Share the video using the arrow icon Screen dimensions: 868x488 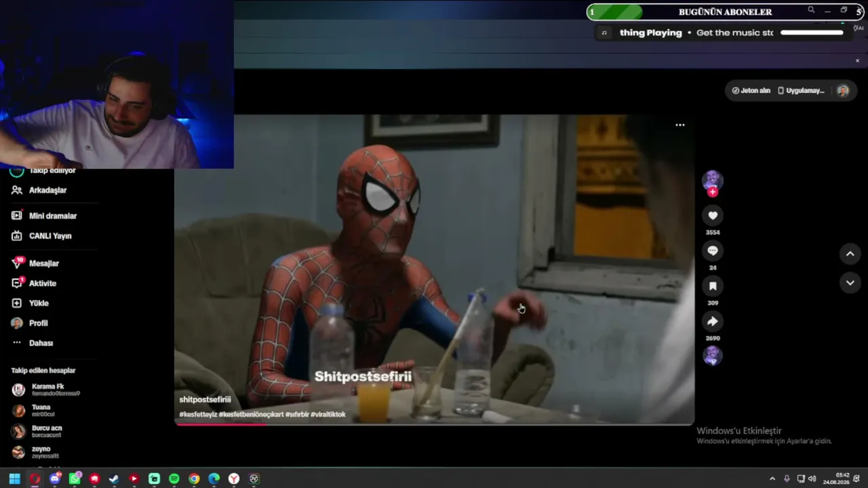pyautogui.click(x=712, y=321)
